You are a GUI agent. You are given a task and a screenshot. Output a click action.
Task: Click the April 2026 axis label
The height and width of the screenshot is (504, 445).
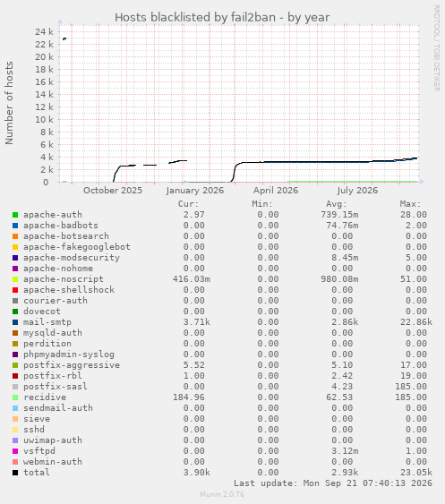coord(276,191)
